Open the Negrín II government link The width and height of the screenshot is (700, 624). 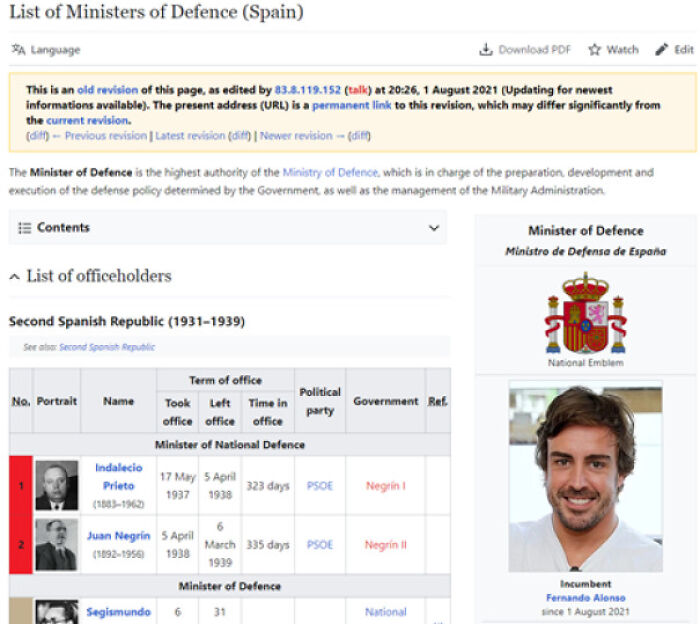385,545
